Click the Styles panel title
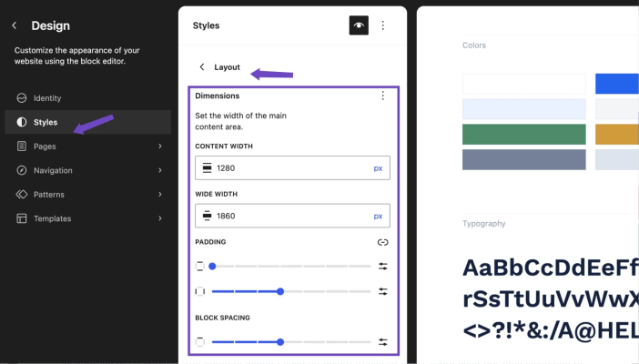The width and height of the screenshot is (639, 364). [x=206, y=25]
